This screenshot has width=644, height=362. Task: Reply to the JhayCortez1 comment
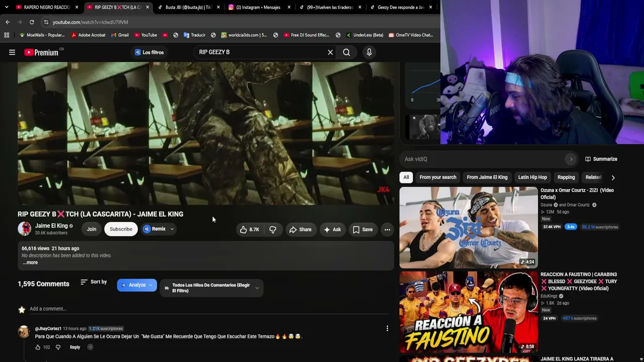pyautogui.click(x=75, y=347)
